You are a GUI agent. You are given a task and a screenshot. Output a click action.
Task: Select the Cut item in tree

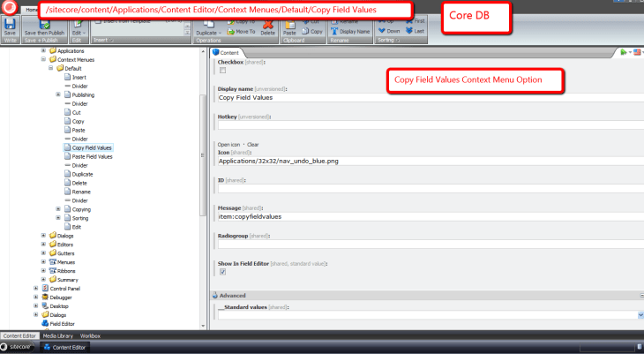[77, 113]
